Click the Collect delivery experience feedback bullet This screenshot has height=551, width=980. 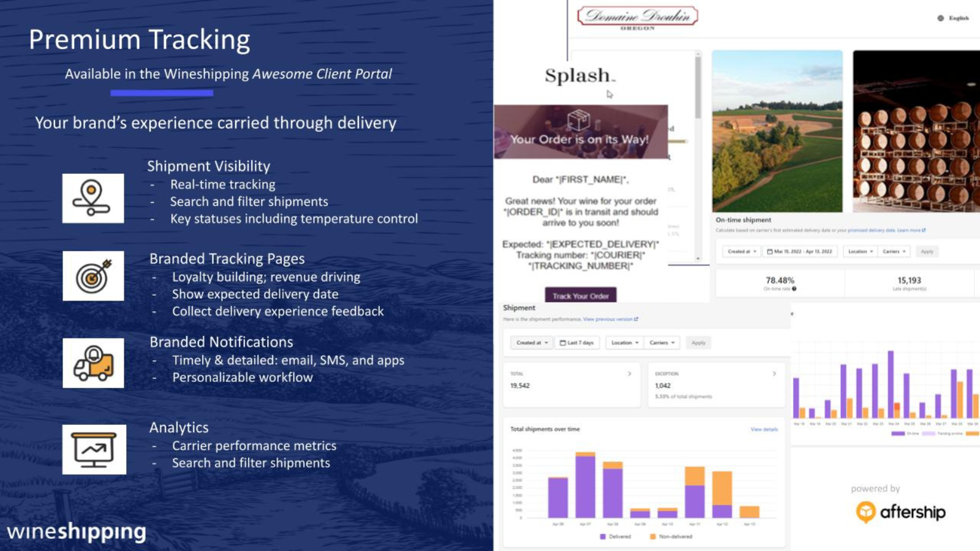tap(278, 311)
